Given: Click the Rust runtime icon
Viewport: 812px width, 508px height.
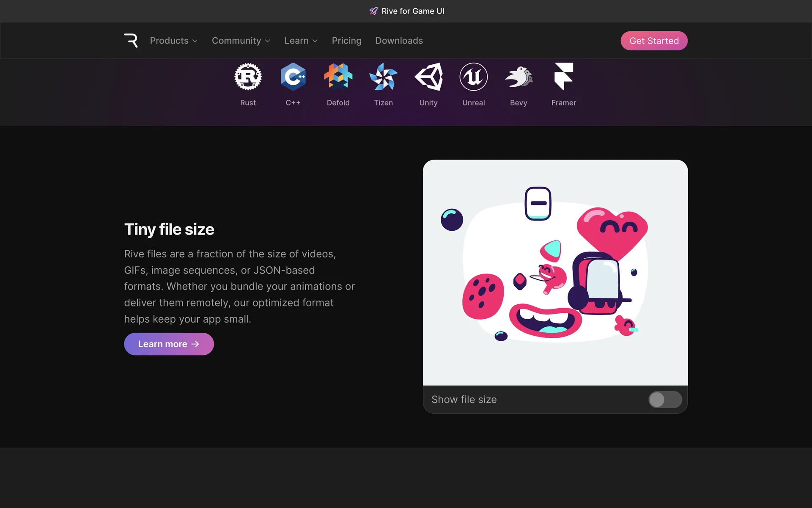Looking at the screenshot, I should click(x=248, y=77).
